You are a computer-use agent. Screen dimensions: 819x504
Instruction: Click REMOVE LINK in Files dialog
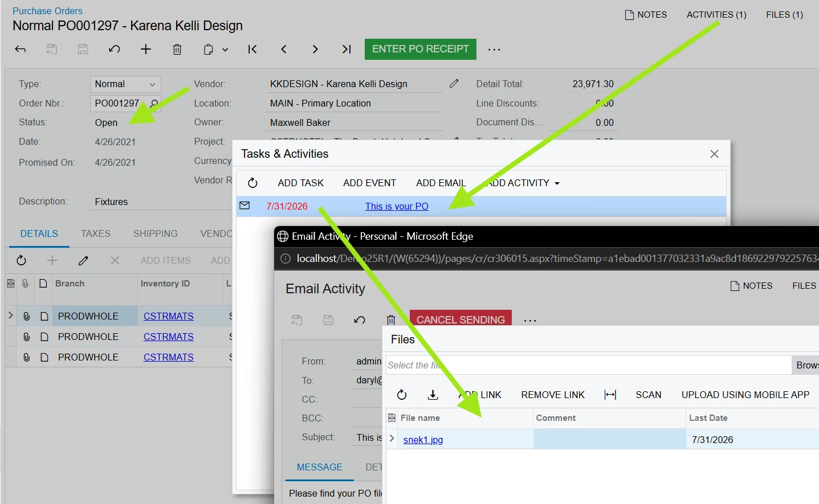pyautogui.click(x=553, y=395)
